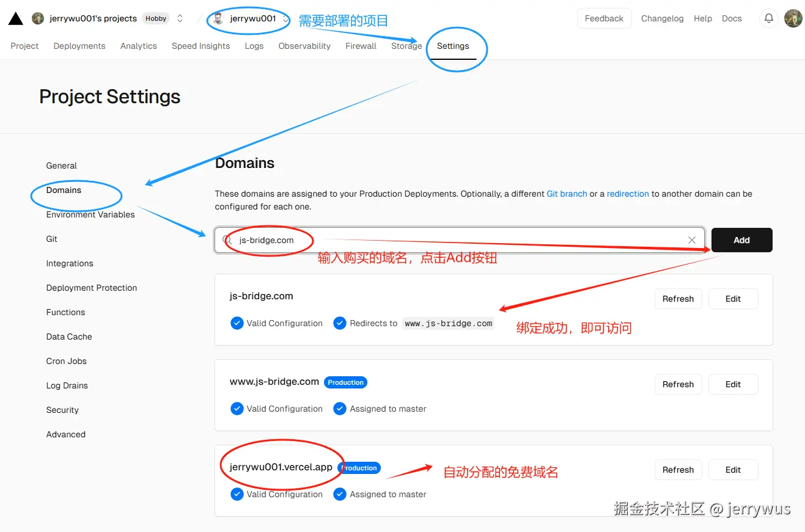Click the Vercel triangle logo
805x532 pixels.
[x=16, y=18]
